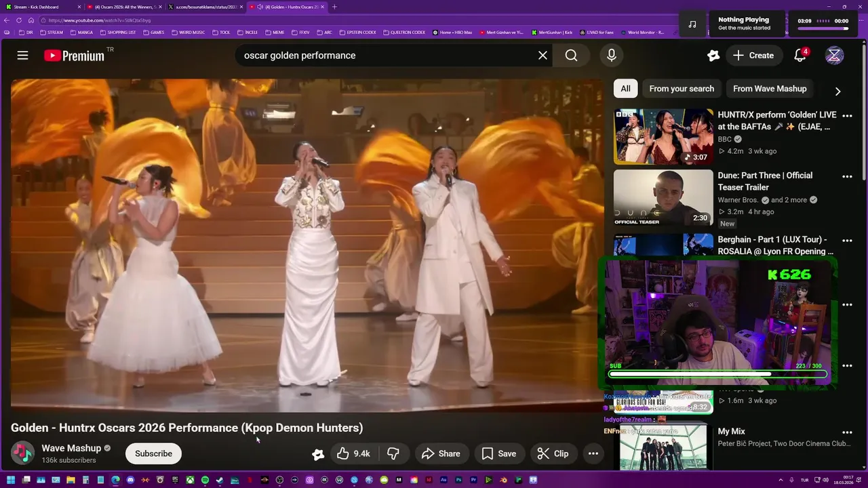868x488 pixels.
Task: Dislike the video with thumbs down
Action: [x=393, y=453]
